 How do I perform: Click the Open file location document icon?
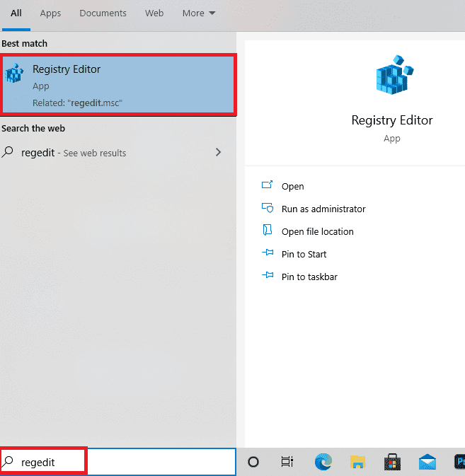tap(268, 230)
